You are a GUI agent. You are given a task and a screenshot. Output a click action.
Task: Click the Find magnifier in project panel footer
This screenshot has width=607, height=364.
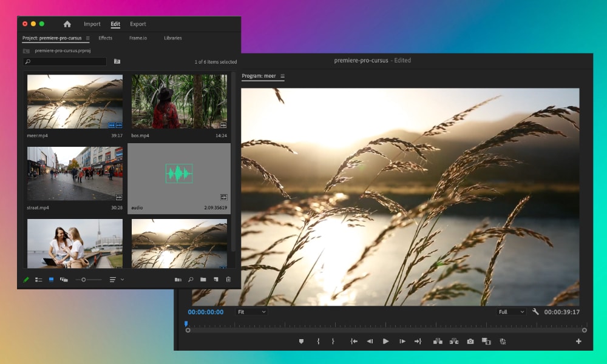tap(191, 280)
